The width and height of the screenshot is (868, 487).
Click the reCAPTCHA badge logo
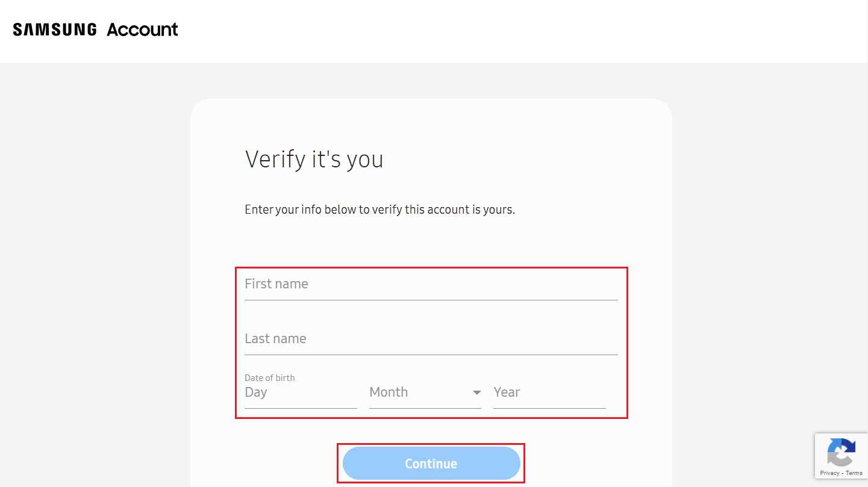pyautogui.click(x=841, y=452)
